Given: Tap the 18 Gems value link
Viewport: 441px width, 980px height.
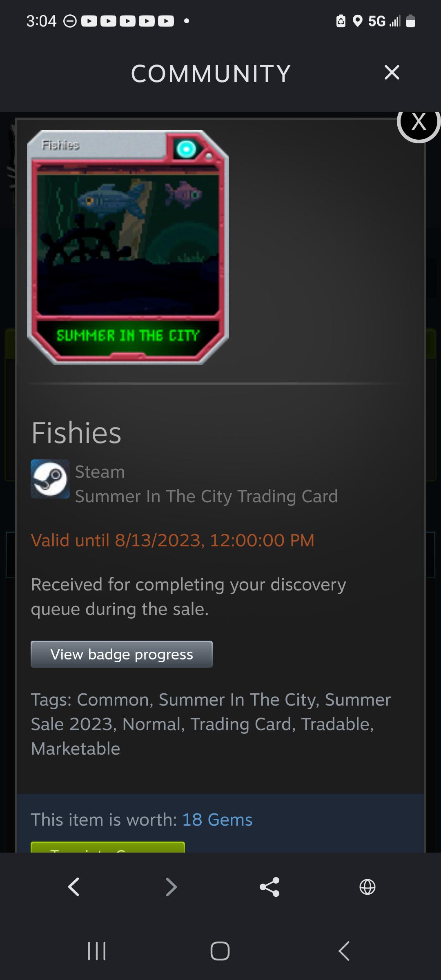Looking at the screenshot, I should pyautogui.click(x=217, y=820).
